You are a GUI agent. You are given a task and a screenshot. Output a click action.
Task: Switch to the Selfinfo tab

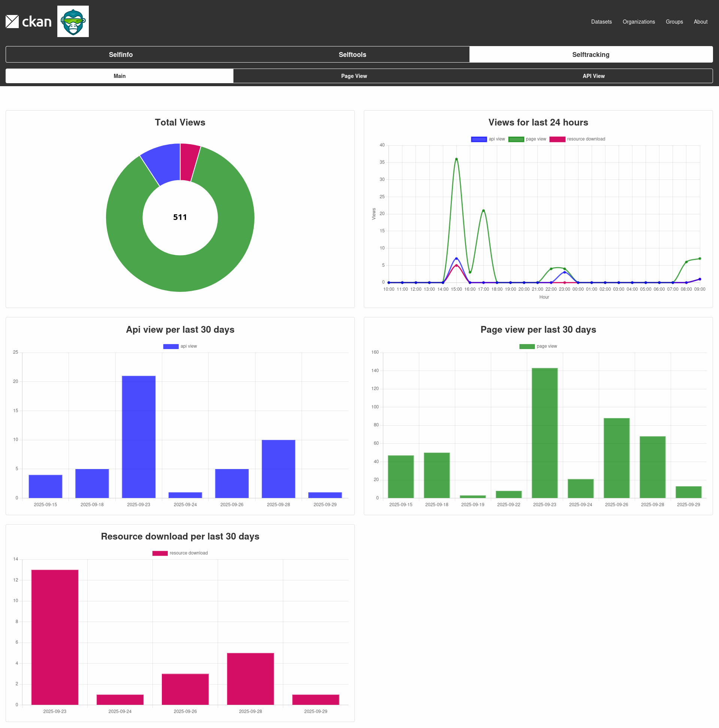click(121, 55)
